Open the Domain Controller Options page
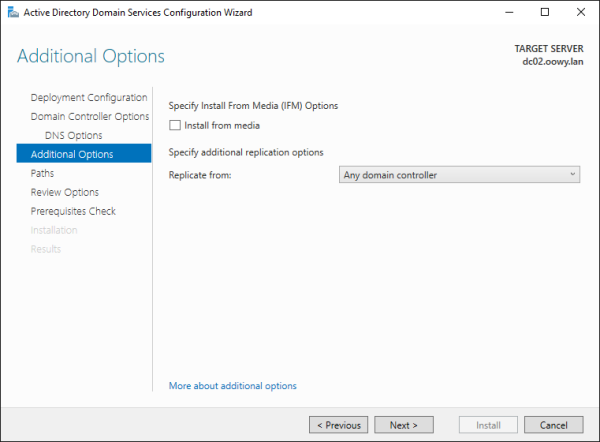This screenshot has width=600, height=442. (x=89, y=116)
